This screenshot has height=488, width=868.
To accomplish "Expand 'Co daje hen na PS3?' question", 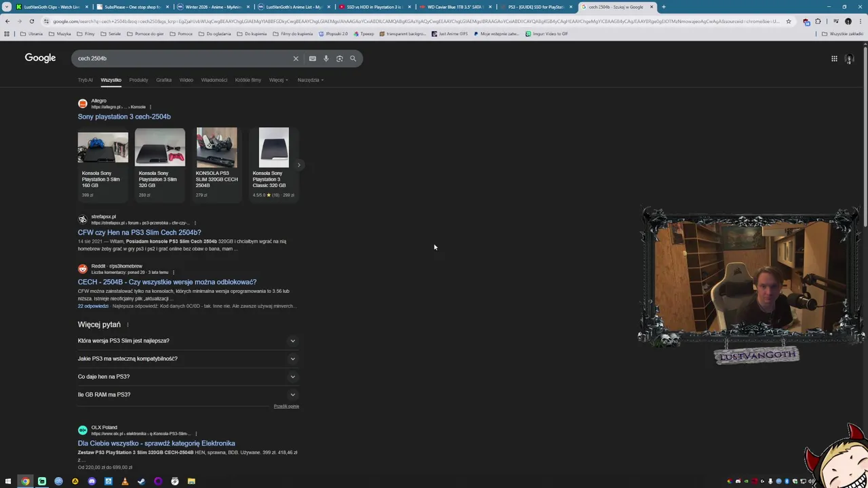I will coord(188,377).
